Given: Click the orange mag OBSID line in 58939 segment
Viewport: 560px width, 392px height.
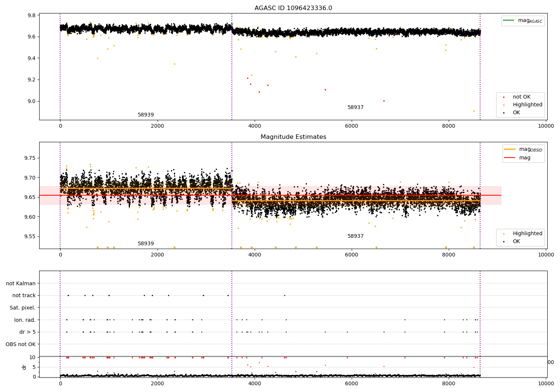Looking at the screenshot, I should (146, 188).
